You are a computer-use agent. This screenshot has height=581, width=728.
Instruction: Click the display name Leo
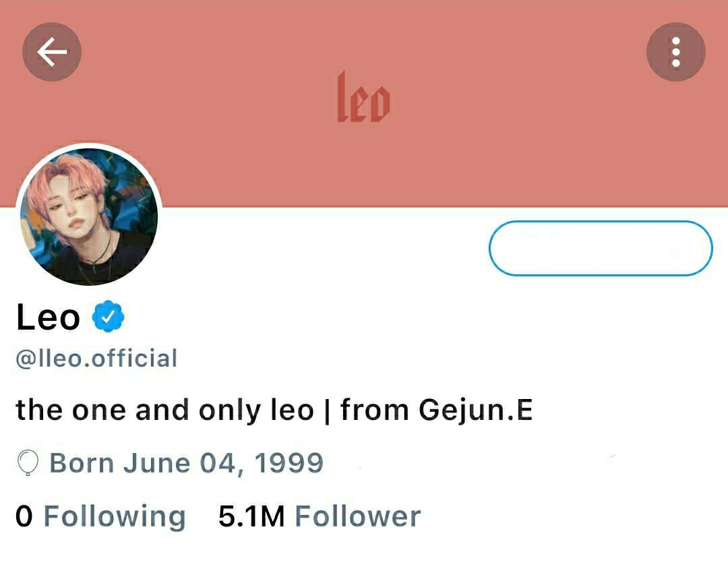pyautogui.click(x=49, y=317)
